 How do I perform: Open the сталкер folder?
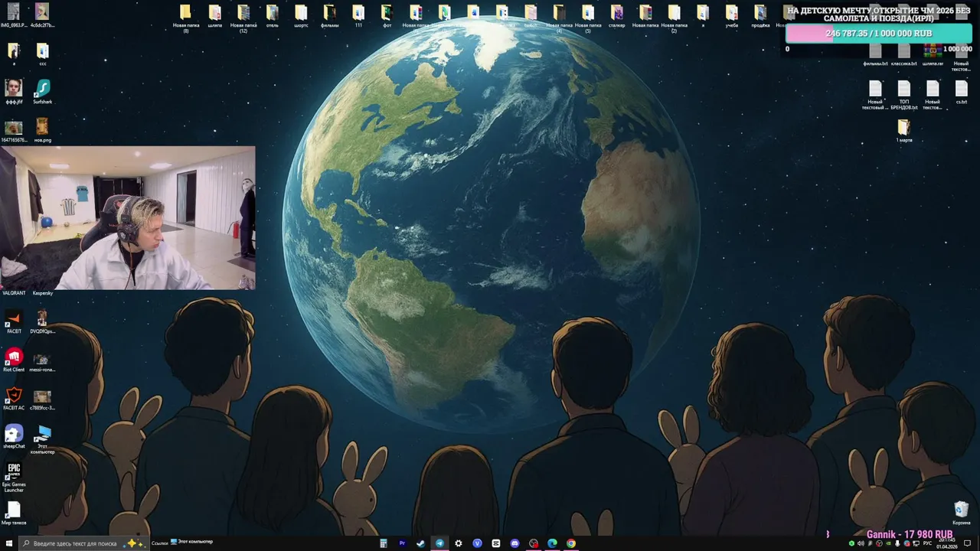(x=617, y=16)
